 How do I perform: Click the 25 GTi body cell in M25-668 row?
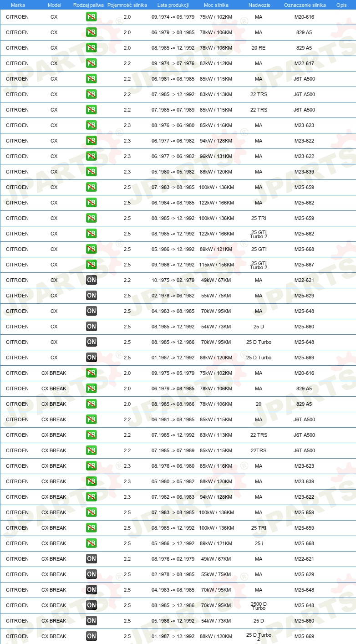tap(259, 249)
